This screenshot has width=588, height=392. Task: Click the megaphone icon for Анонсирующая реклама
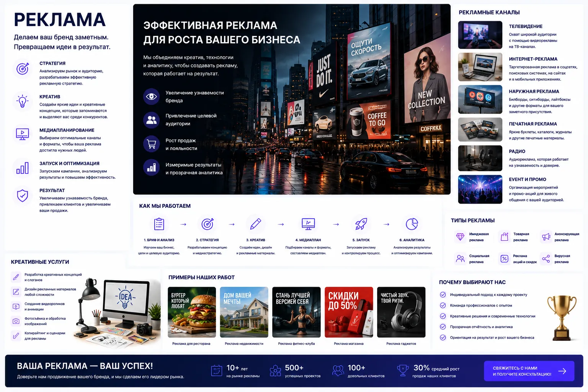coord(546,237)
